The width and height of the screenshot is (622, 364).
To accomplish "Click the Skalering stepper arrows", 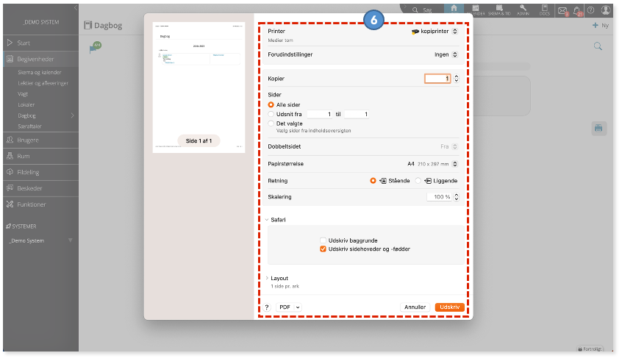I will [x=456, y=197].
